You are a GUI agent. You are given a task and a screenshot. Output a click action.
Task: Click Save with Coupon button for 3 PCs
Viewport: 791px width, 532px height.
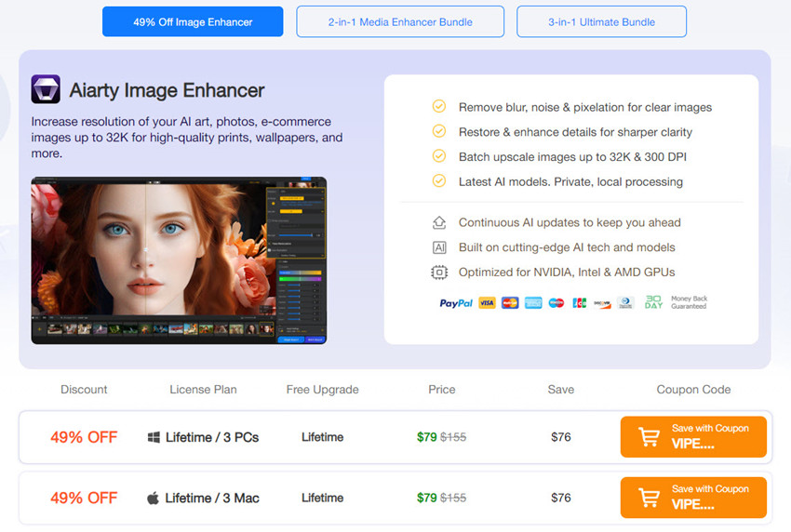coord(693,437)
